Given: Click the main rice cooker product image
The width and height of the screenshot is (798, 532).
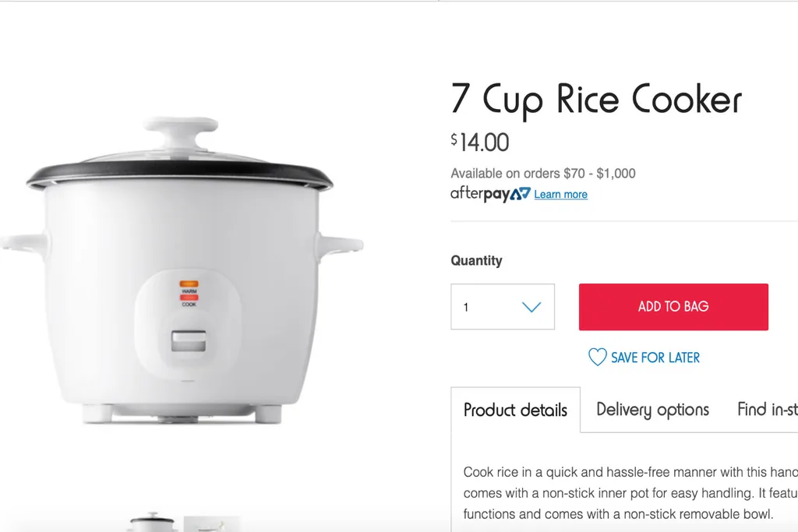Looking at the screenshot, I should [182, 270].
